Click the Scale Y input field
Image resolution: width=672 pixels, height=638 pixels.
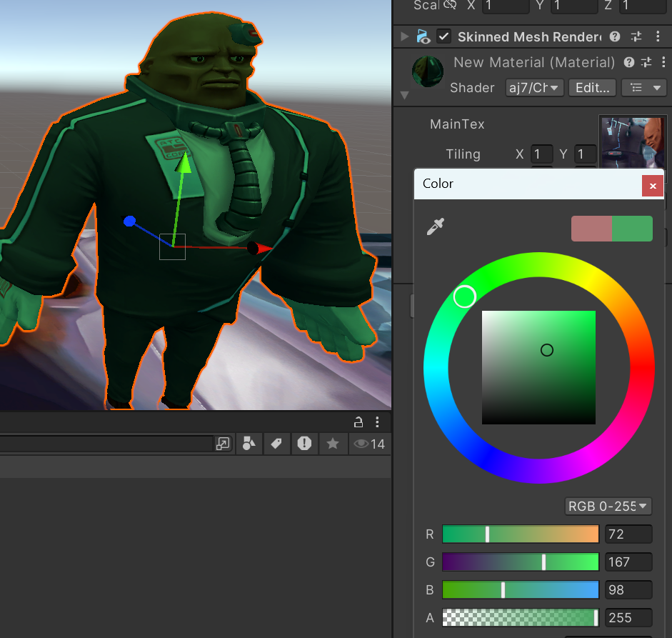(574, 6)
